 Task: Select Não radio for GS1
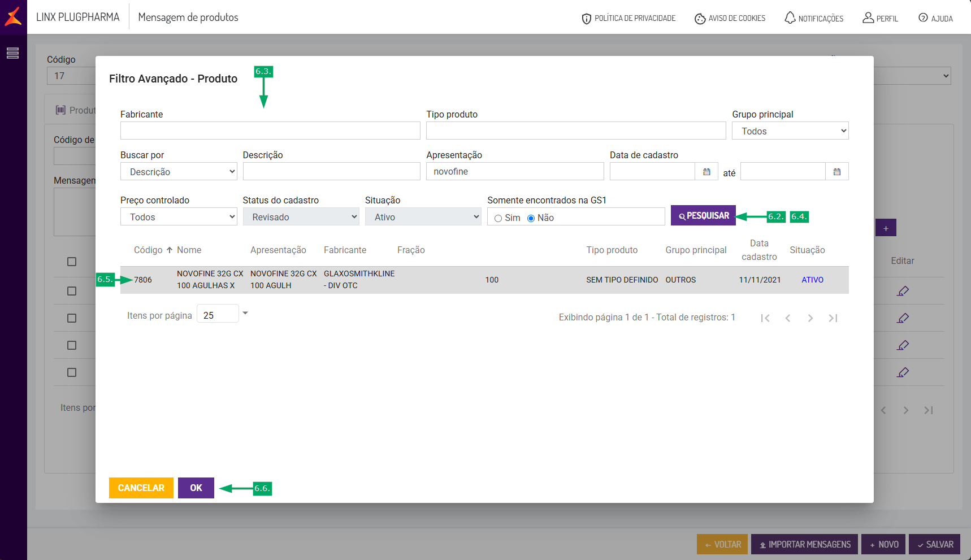[x=531, y=218]
